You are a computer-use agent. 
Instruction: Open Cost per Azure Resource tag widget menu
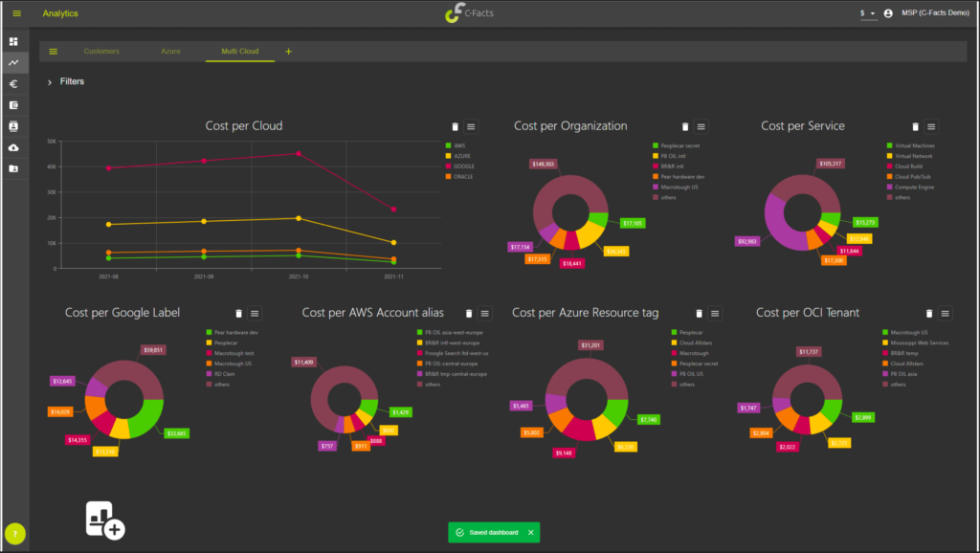tap(715, 314)
